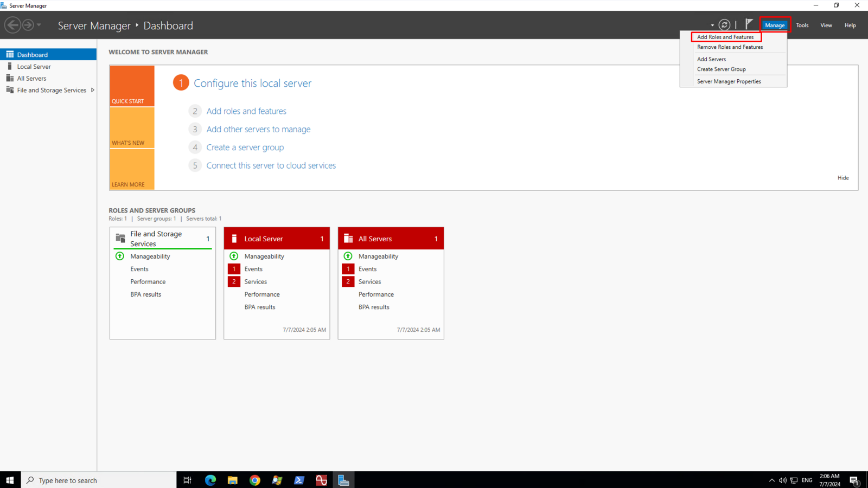This screenshot has width=868, height=488.
Task: Select Add Roles and Features menu item
Action: (x=725, y=37)
